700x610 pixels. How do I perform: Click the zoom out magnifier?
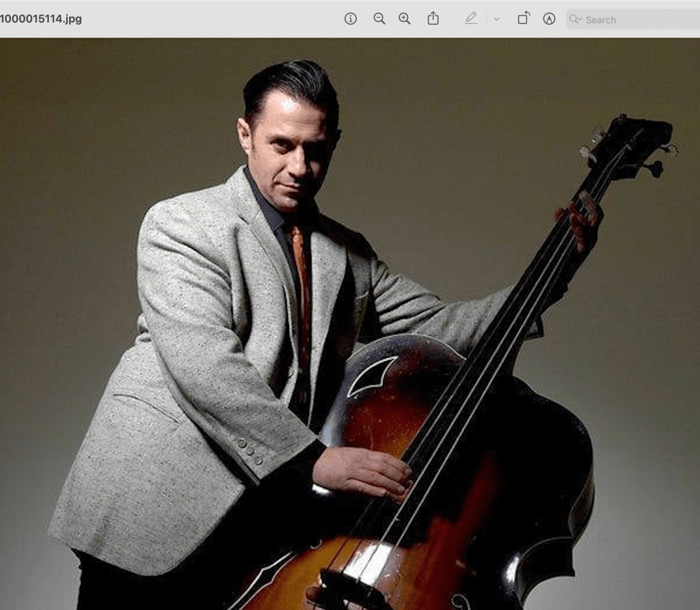(x=379, y=18)
